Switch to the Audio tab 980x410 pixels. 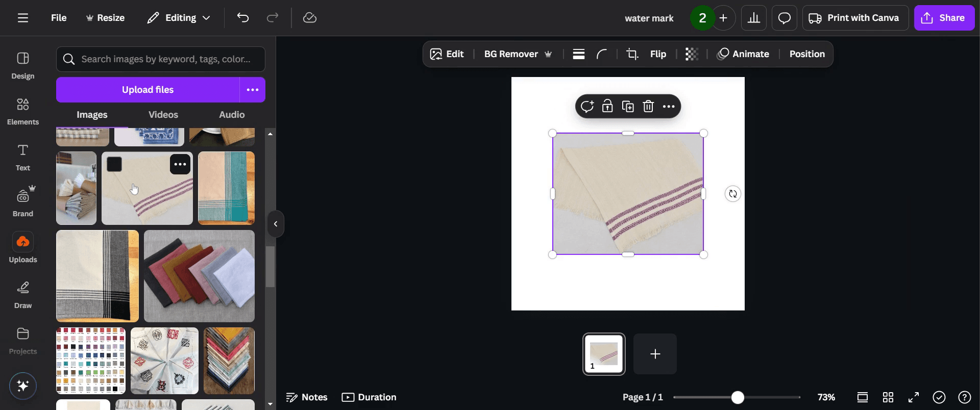point(232,115)
